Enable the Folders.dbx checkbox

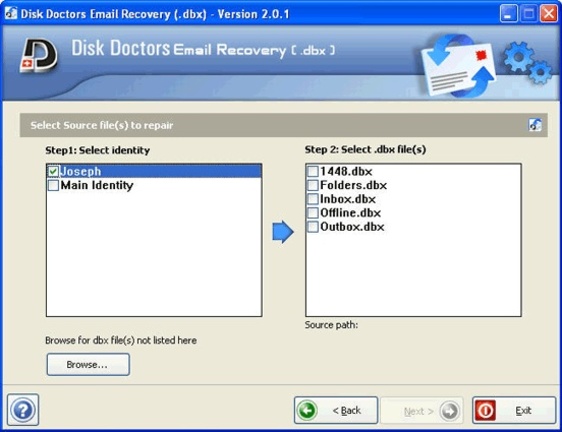[313, 185]
